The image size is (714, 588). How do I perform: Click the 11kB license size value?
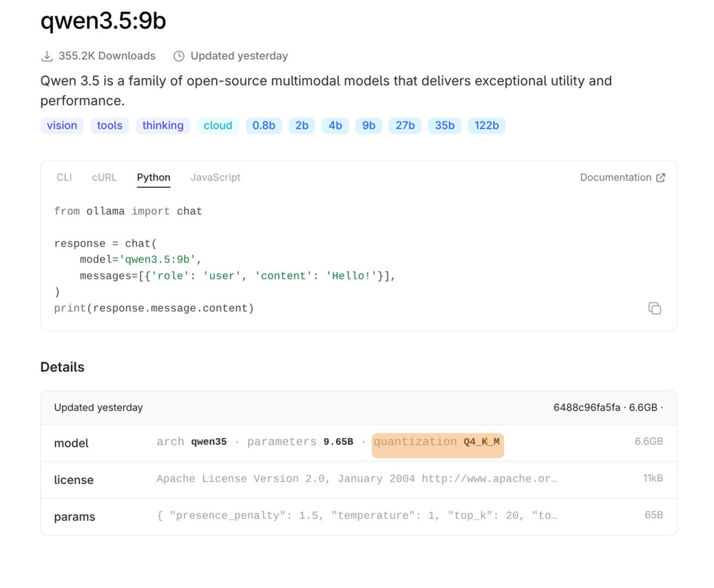[653, 479]
